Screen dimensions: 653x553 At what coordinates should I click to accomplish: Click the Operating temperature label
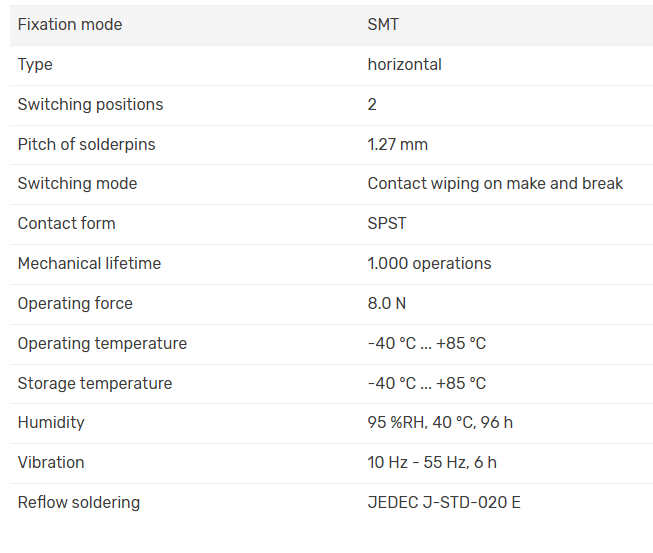coord(102,344)
